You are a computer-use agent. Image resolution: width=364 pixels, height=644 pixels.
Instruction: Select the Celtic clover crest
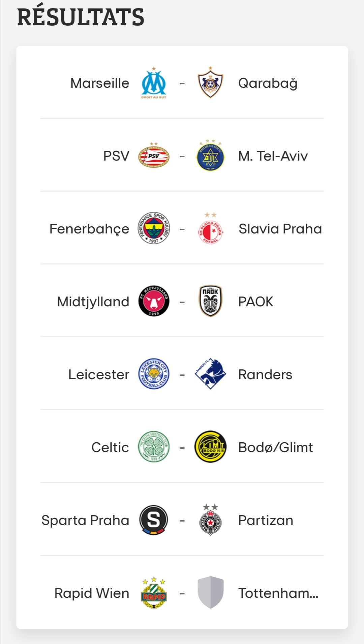(154, 447)
